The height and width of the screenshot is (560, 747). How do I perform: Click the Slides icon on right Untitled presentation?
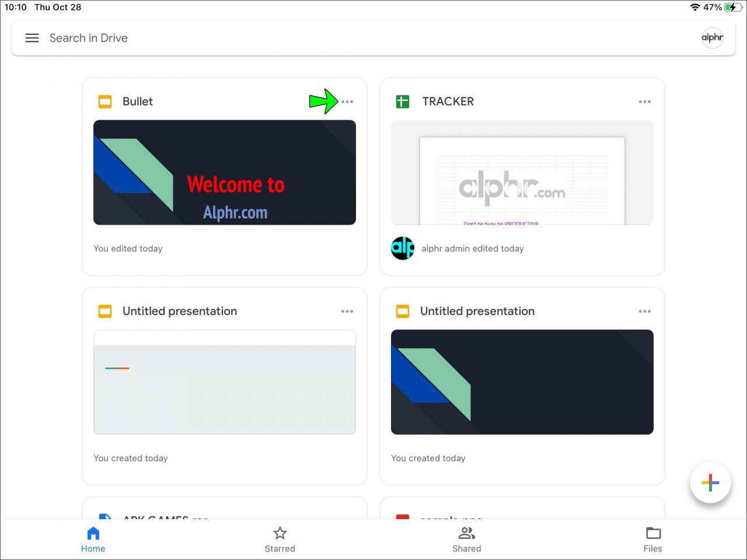(x=402, y=311)
